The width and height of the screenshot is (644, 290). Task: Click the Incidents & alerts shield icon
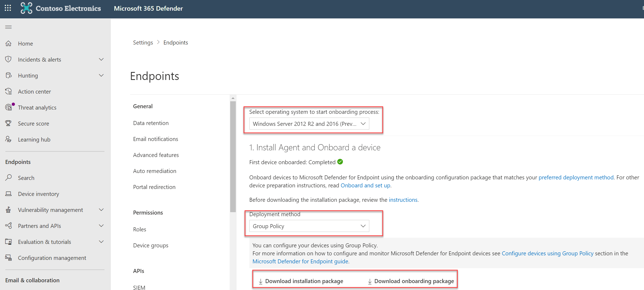tap(9, 59)
